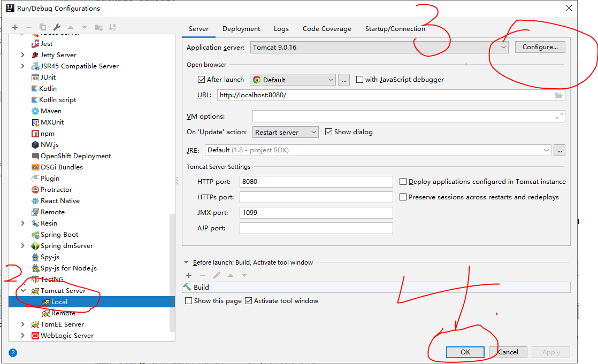The image size is (598, 364).
Task: Click the HTTP port field
Action: pyautogui.click(x=316, y=181)
